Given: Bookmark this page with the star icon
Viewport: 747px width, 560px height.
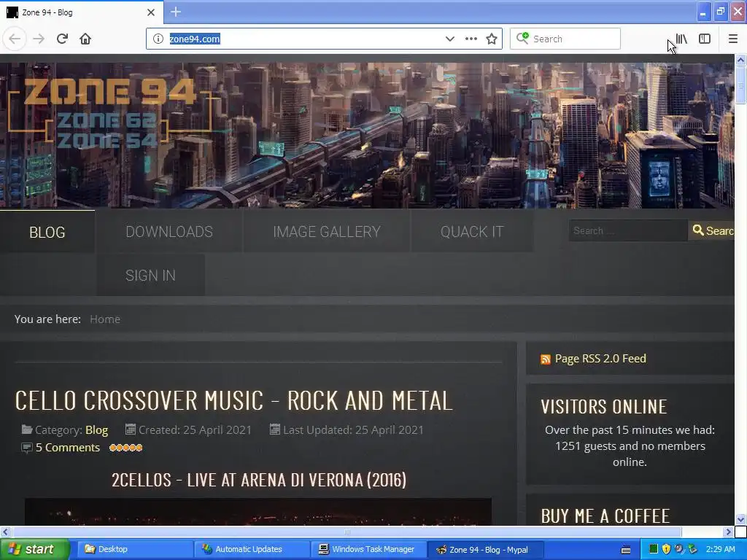Looking at the screenshot, I should coord(492,39).
